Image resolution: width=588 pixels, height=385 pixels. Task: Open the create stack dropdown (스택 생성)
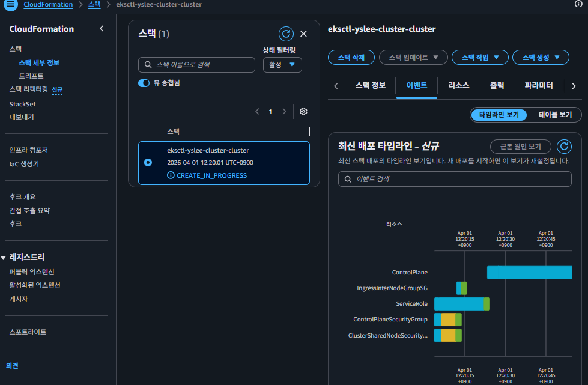click(541, 57)
